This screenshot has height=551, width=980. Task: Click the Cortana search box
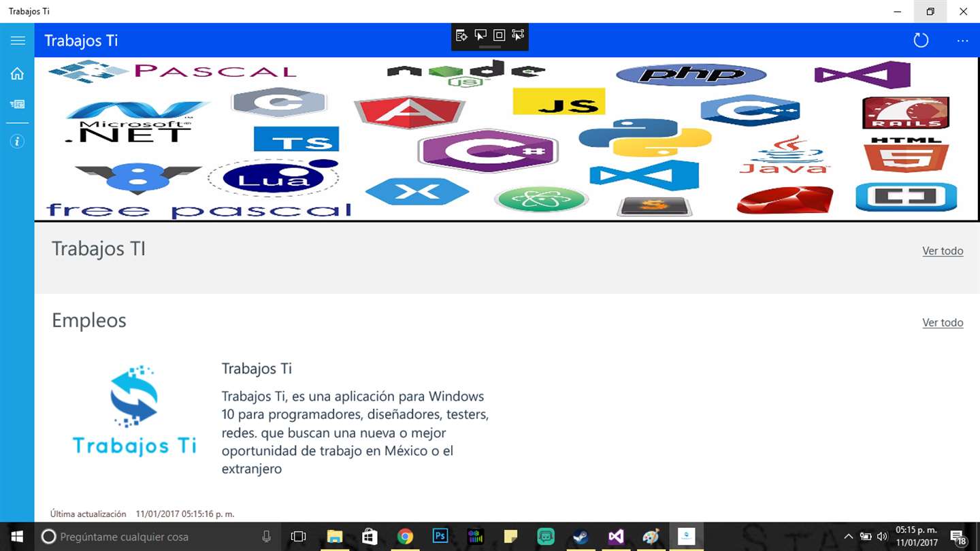click(157, 537)
